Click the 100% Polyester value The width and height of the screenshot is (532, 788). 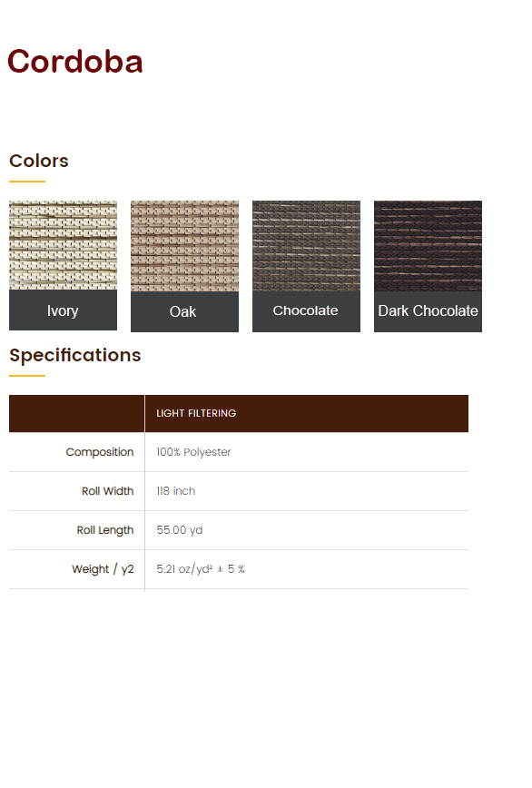coord(193,452)
